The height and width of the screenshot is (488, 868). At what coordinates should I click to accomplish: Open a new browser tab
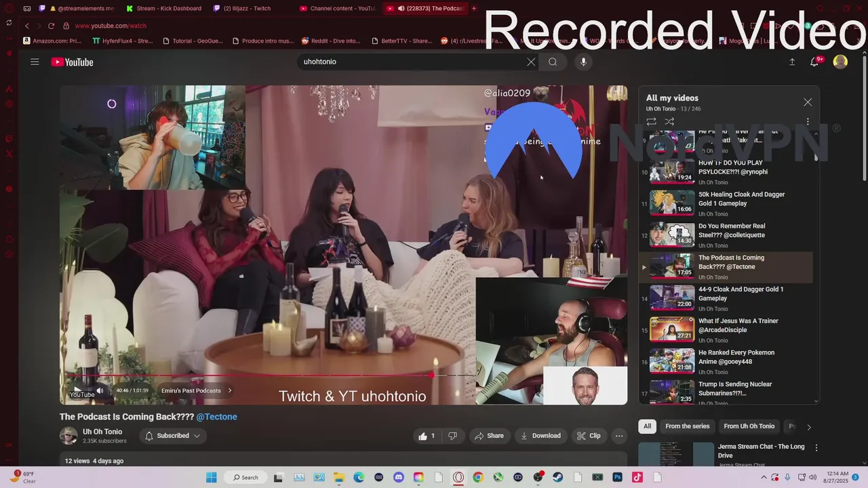pos(474,8)
